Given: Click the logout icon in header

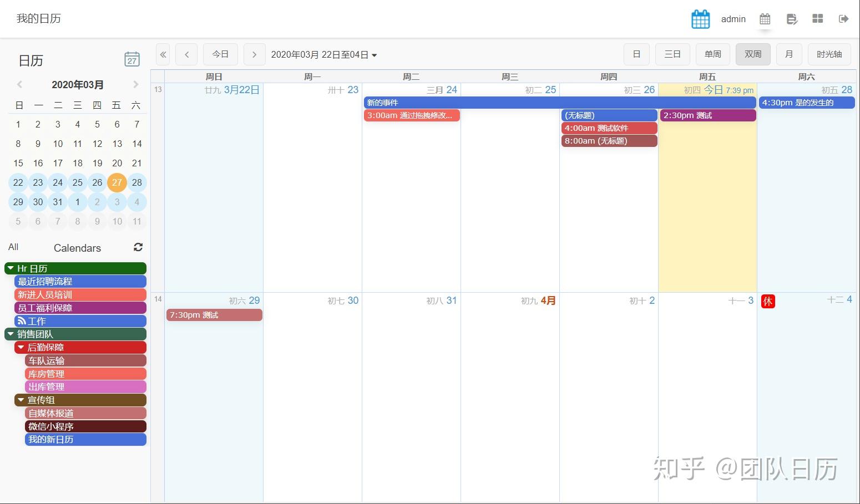Looking at the screenshot, I should (843, 19).
